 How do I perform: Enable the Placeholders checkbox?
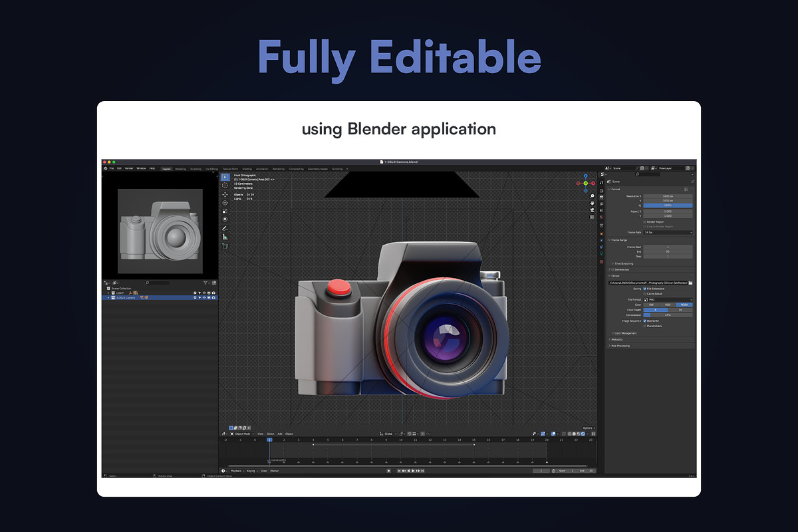point(645,326)
